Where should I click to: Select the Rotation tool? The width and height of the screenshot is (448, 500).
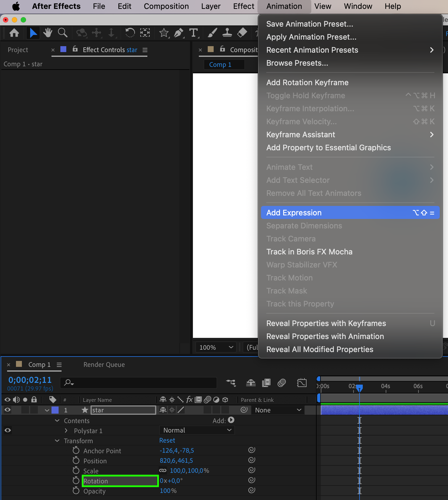(130, 33)
